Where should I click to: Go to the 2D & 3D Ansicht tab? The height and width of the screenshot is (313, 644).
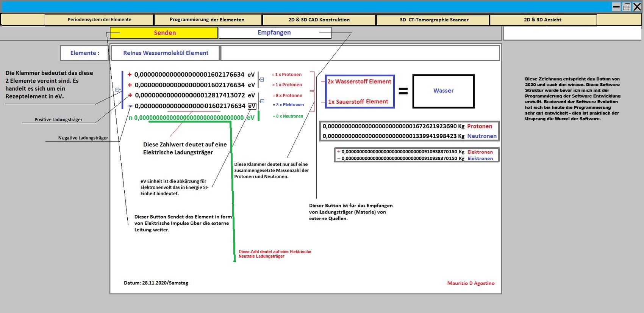542,20
